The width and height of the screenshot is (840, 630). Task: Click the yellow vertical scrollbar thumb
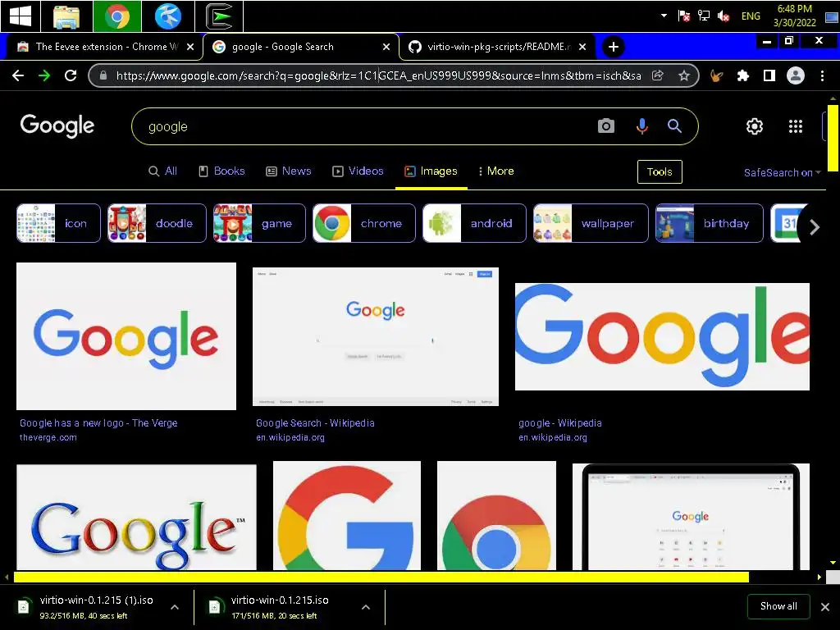click(x=833, y=138)
